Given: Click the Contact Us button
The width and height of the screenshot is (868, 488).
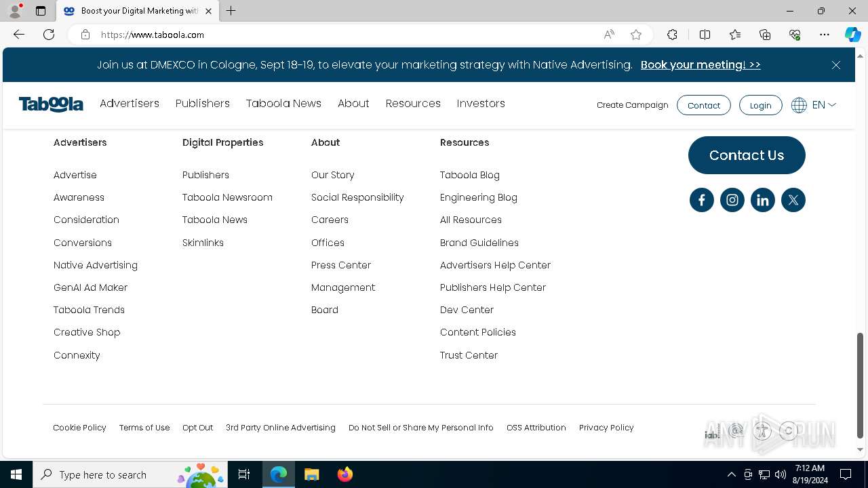Looking at the screenshot, I should click(747, 155).
